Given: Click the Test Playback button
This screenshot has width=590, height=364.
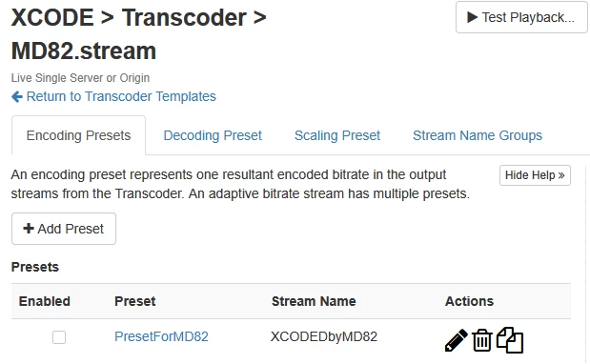Looking at the screenshot, I should tap(521, 17).
